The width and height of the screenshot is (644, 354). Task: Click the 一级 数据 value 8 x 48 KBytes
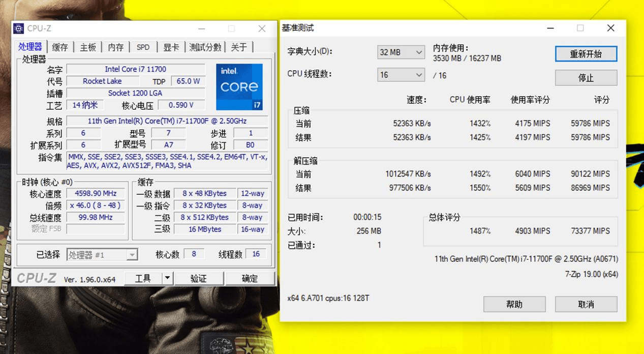pyautogui.click(x=205, y=193)
